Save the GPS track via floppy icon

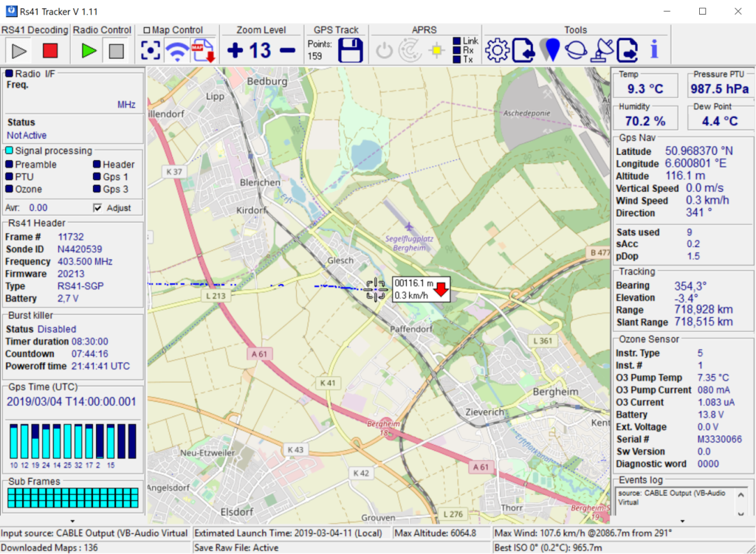click(351, 50)
